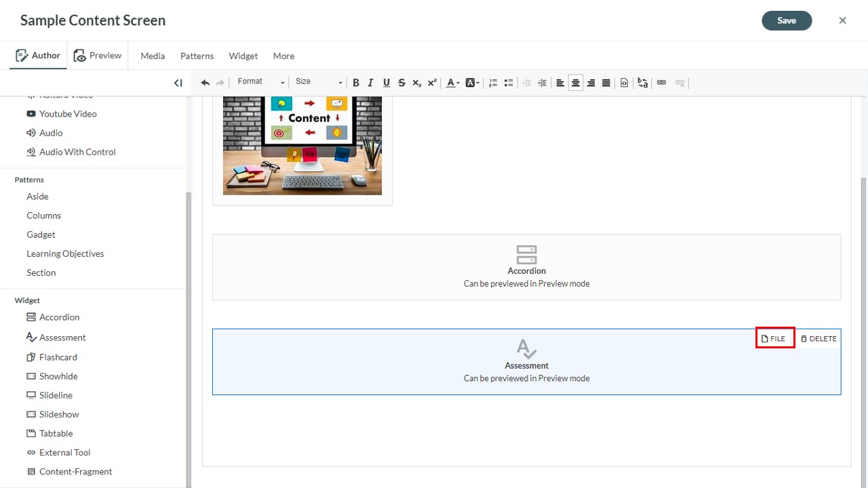868x488 pixels.
Task: Center align the text
Action: point(576,83)
